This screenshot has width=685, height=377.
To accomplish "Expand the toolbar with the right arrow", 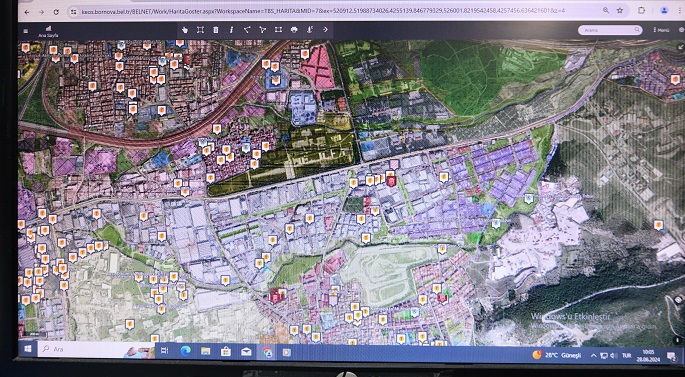I will (325, 30).
